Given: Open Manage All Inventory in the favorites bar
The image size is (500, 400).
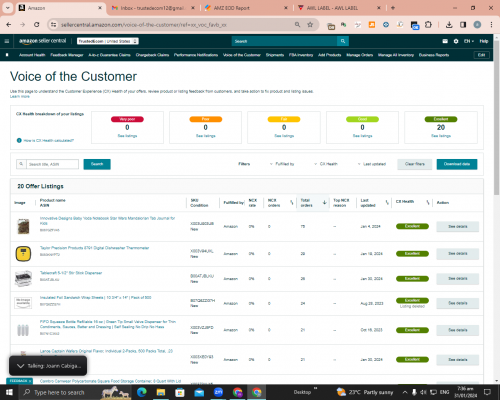Looking at the screenshot, I should (x=396, y=55).
